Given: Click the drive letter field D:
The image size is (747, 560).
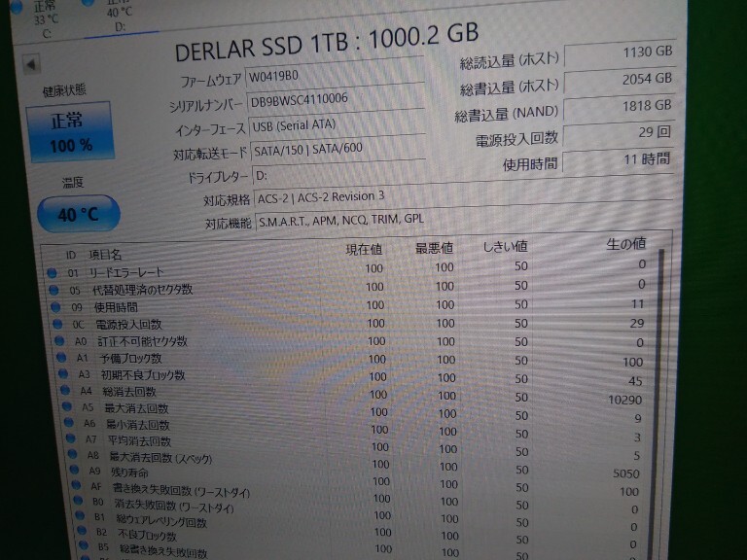Looking at the screenshot, I should click(x=338, y=175).
